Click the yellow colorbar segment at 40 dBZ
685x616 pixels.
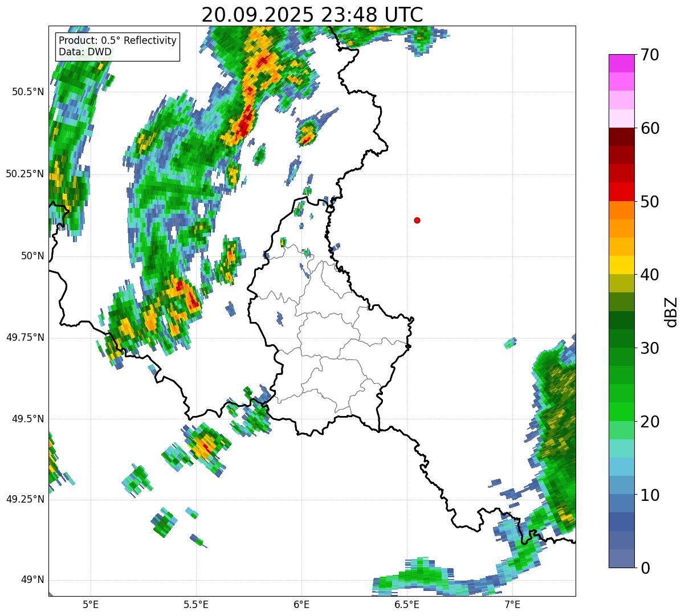tap(621, 265)
